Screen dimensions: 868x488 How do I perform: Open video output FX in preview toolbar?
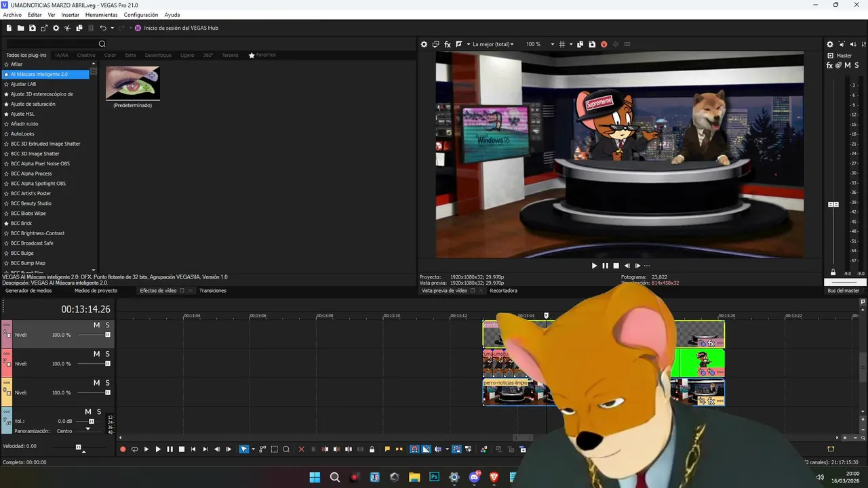(x=448, y=44)
